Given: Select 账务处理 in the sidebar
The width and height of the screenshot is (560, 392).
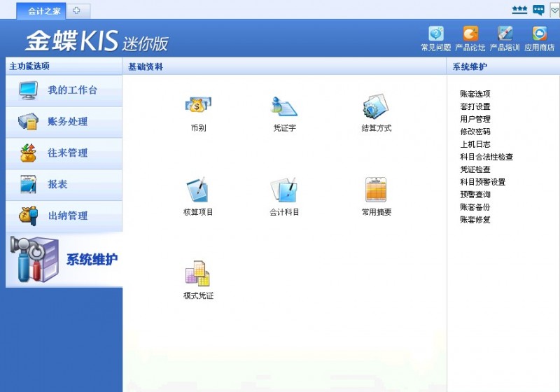Looking at the screenshot, I should [64, 122].
